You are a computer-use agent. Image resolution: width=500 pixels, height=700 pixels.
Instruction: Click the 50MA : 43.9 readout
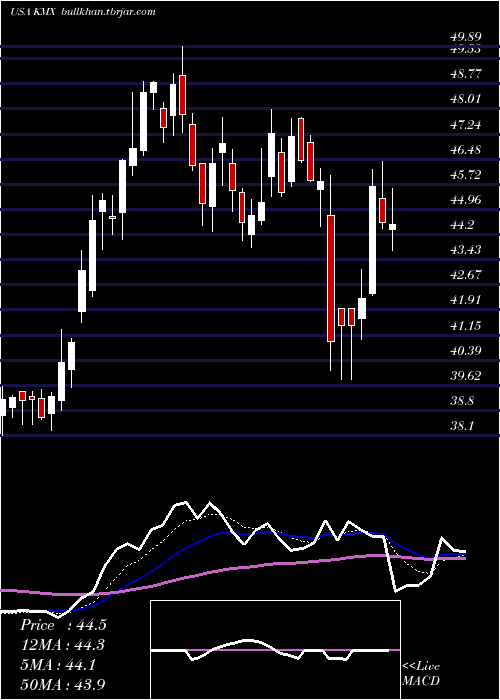coord(63,684)
